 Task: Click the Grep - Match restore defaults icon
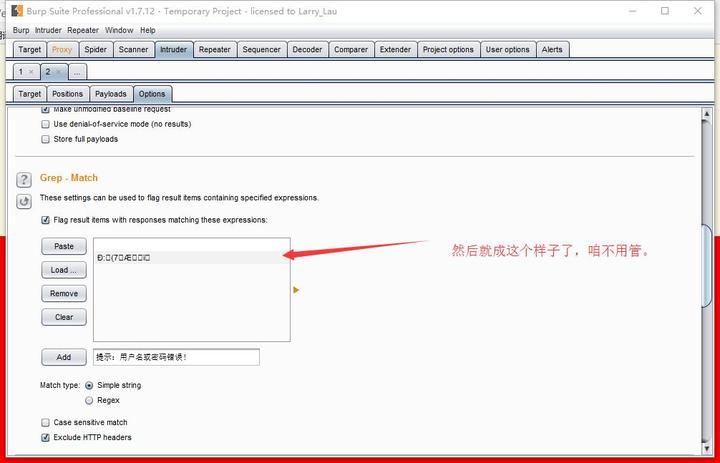pyautogui.click(x=24, y=201)
